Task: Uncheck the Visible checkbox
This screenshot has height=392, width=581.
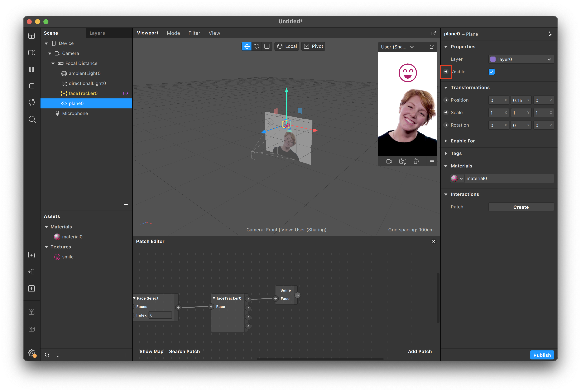Action: (491, 72)
